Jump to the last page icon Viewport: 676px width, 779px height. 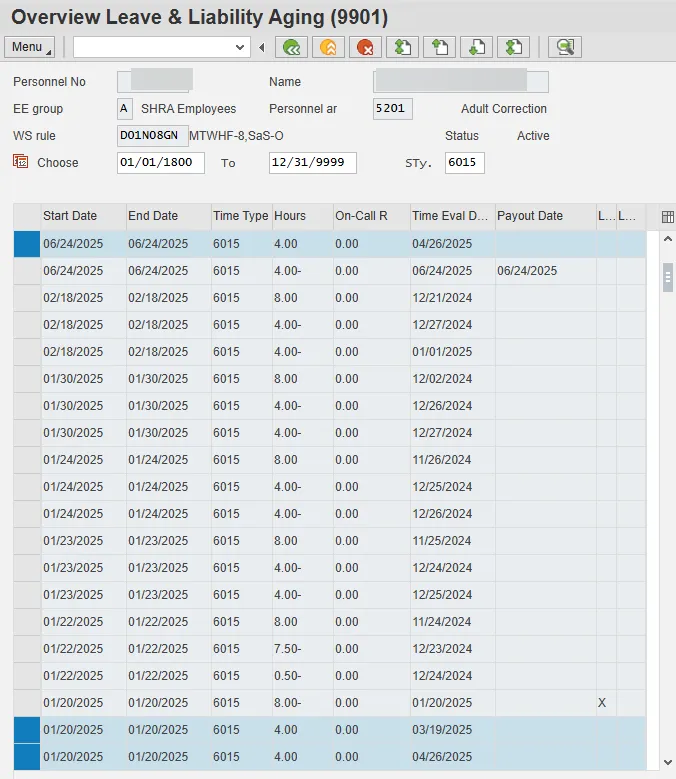(513, 47)
